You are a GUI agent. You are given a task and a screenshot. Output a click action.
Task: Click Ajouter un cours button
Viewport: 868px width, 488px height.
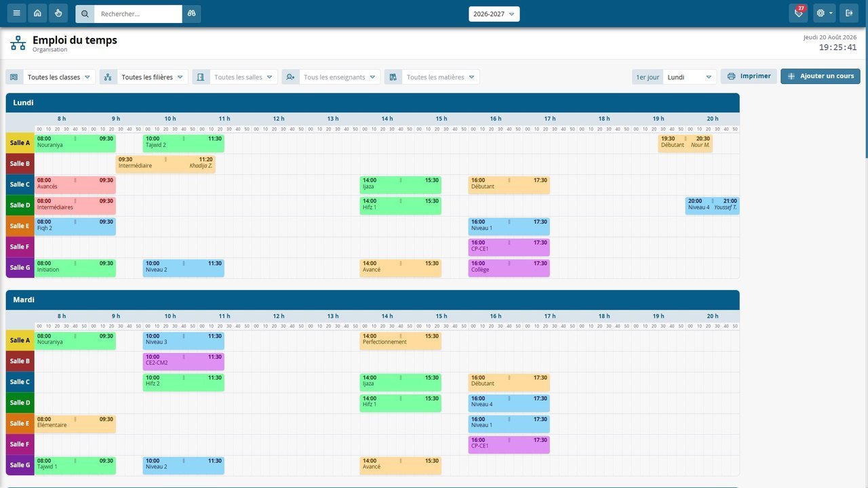point(821,77)
